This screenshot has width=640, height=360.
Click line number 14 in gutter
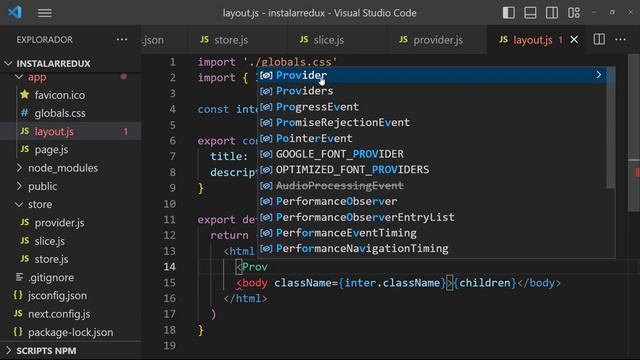pyautogui.click(x=169, y=267)
